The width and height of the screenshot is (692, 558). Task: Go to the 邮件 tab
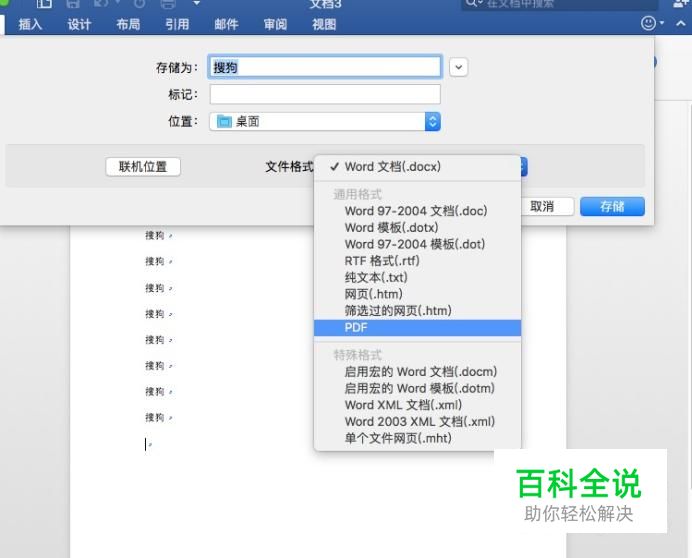(226, 24)
